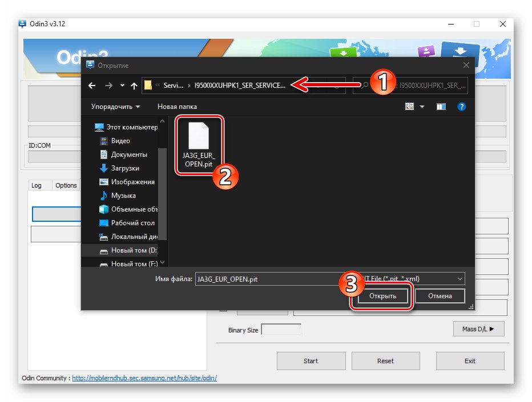The width and height of the screenshot is (532, 402).
Task: Toggle the preview pane icon
Action: coord(441,107)
